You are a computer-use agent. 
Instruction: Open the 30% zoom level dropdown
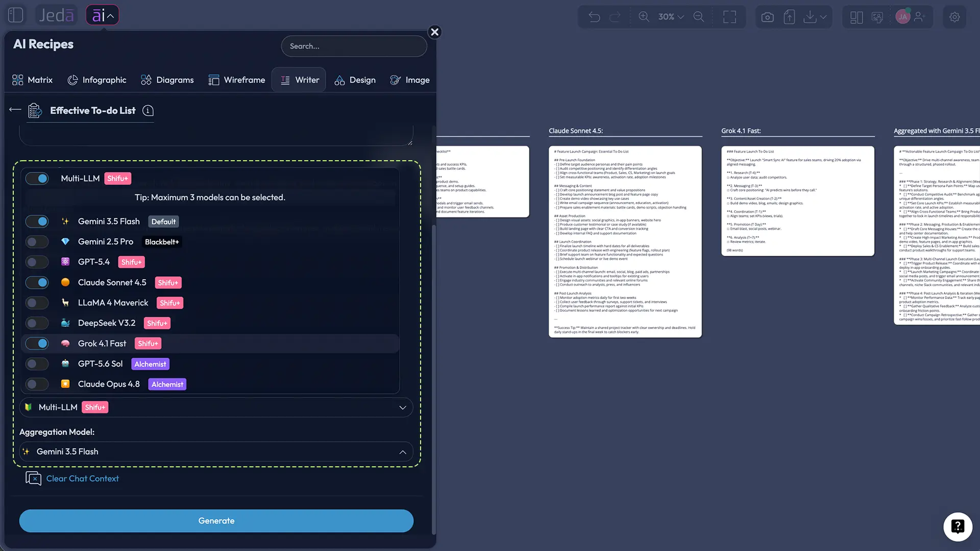click(671, 17)
